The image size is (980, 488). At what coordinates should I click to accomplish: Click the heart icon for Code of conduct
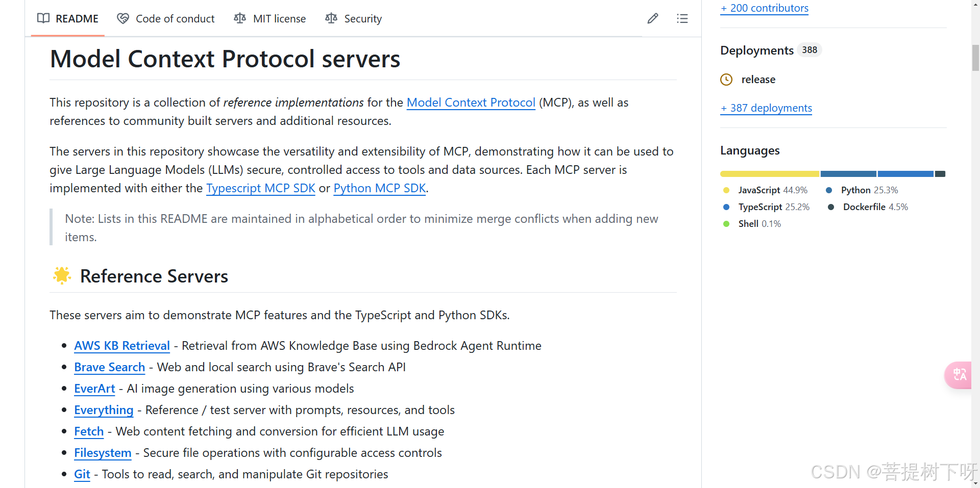point(123,19)
